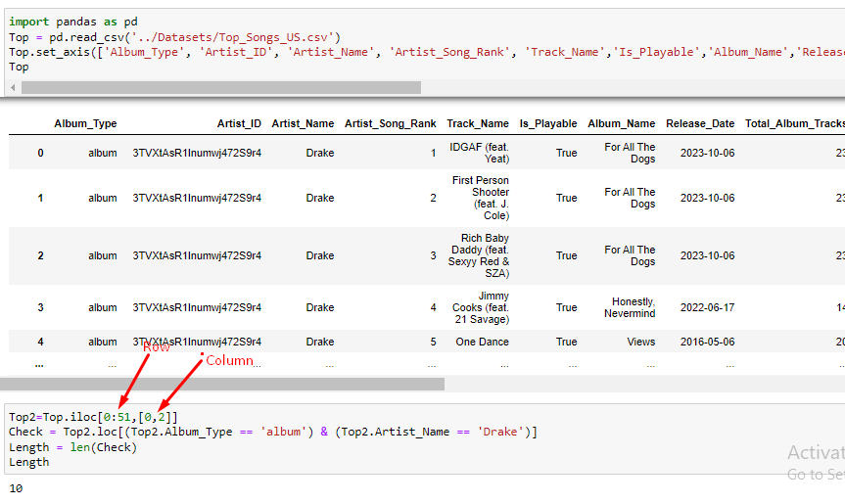This screenshot has width=845, height=504.
Task: Click the 'First Person Shooter (feat. J. Cole)' cell
Action: click(x=480, y=198)
